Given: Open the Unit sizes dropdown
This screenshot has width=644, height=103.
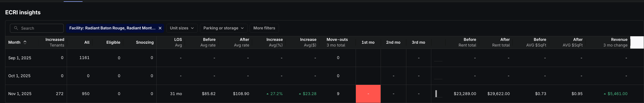Looking at the screenshot, I should (x=182, y=28).
